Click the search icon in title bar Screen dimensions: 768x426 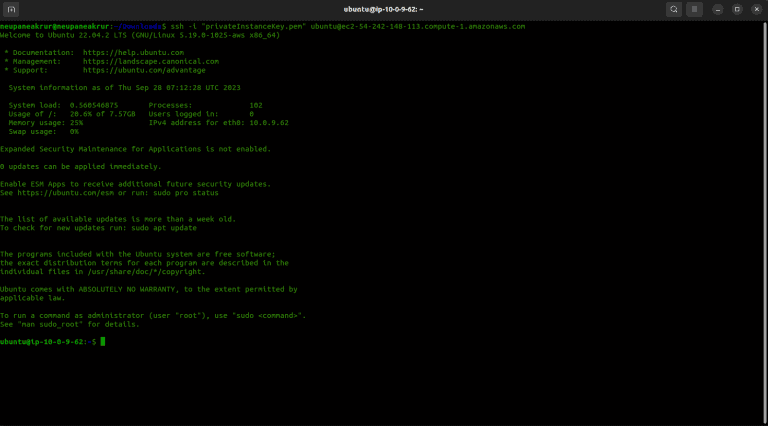(x=674, y=9)
